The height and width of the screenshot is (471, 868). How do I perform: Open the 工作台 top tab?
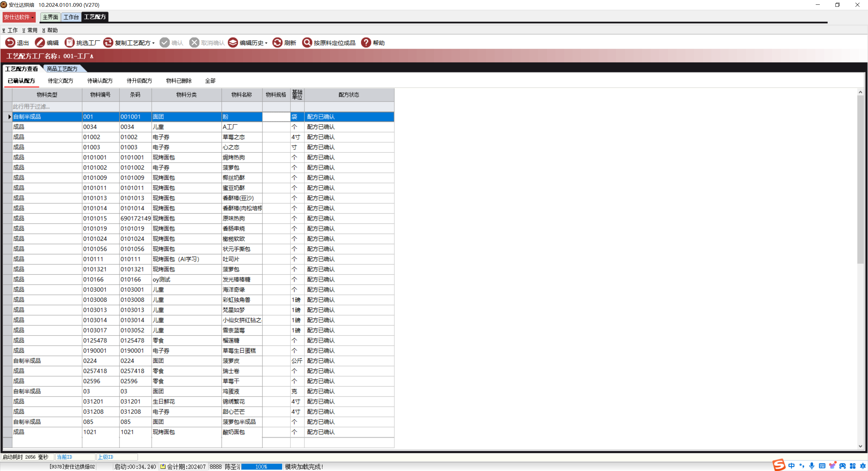[x=71, y=17]
